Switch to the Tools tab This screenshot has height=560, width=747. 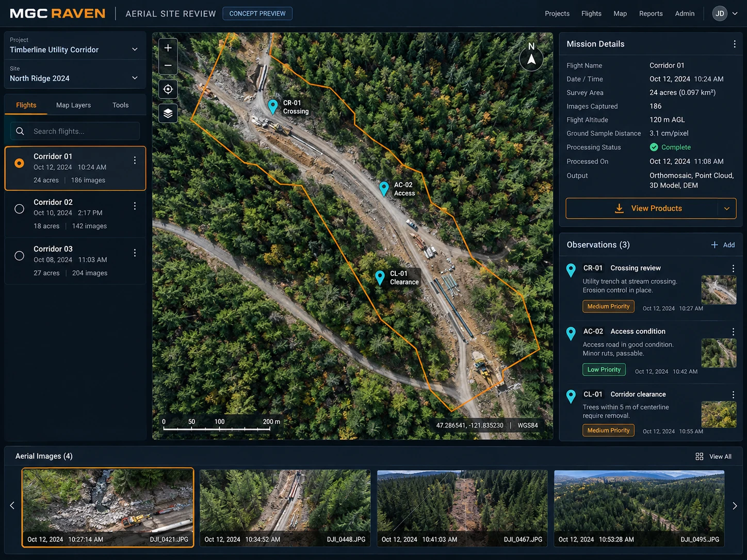[x=121, y=105]
